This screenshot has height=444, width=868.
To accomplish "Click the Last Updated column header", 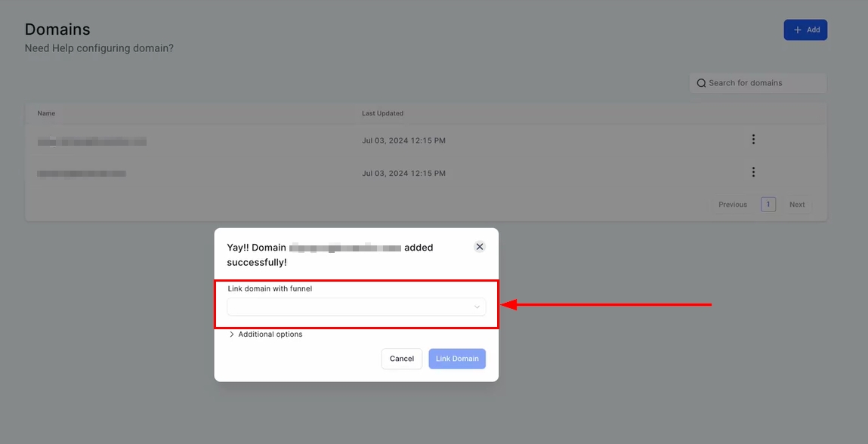I will coord(382,113).
